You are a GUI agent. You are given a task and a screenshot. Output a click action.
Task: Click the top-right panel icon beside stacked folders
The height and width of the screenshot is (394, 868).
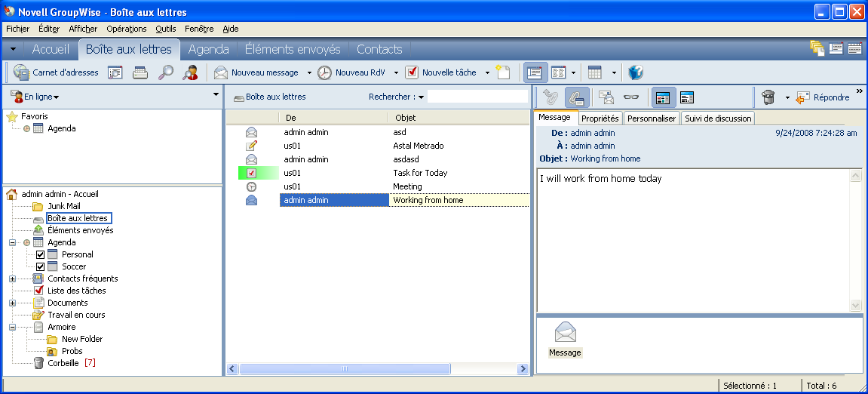(836, 48)
